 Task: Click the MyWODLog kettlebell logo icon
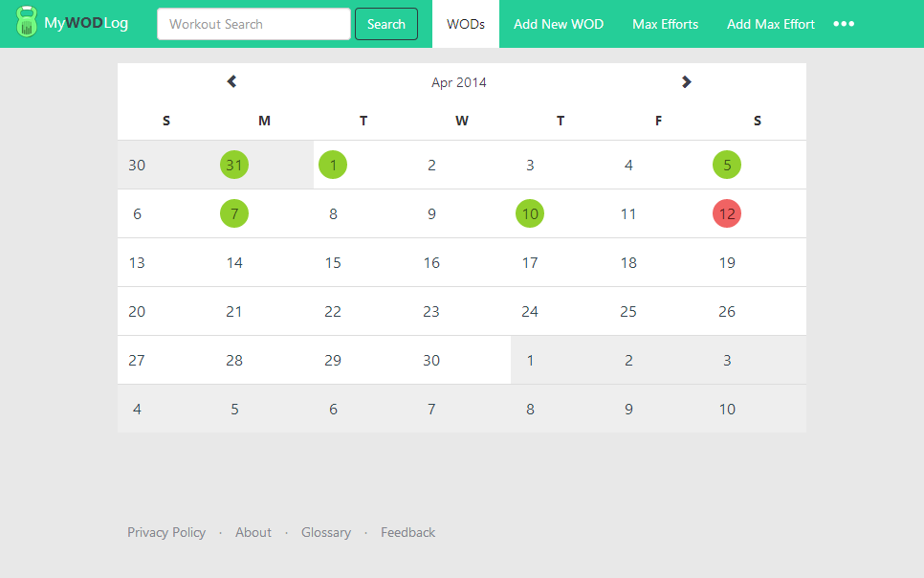26,22
